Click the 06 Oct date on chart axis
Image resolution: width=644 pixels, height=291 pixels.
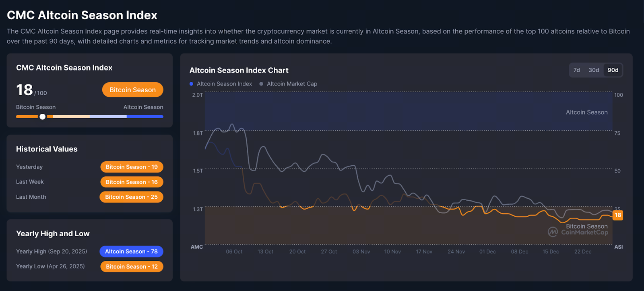point(234,252)
